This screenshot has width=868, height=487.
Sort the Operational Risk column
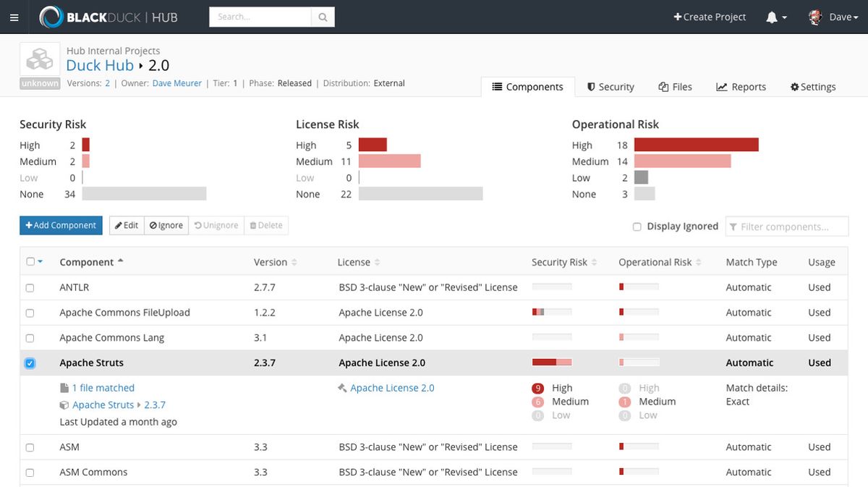point(698,263)
